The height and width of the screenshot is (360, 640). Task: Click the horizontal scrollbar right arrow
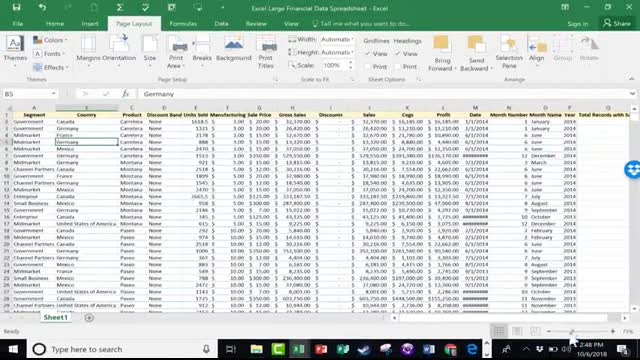pos(625,318)
